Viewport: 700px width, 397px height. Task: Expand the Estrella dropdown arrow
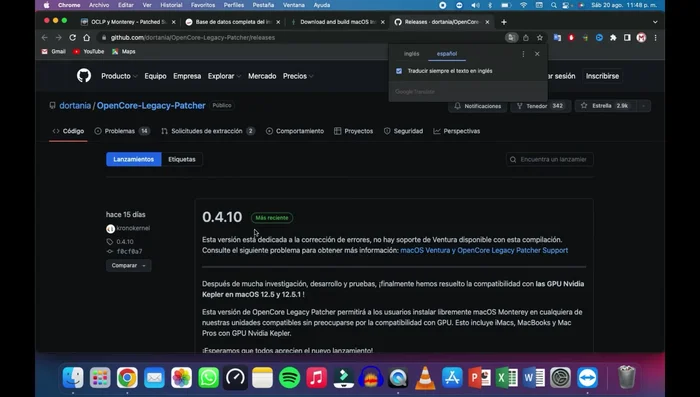point(643,106)
